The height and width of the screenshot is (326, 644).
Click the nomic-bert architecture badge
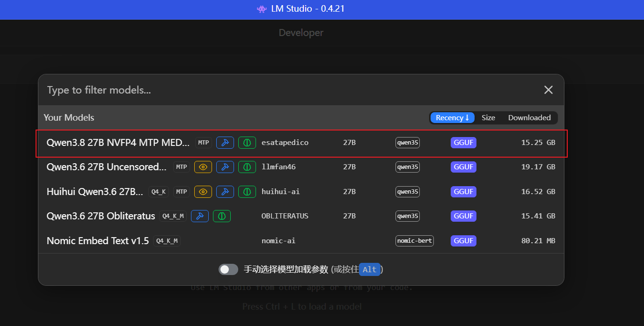(415, 241)
